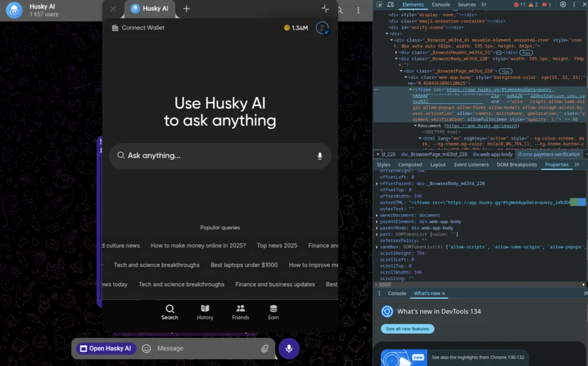Click the Open Hasky AI button

click(x=106, y=348)
